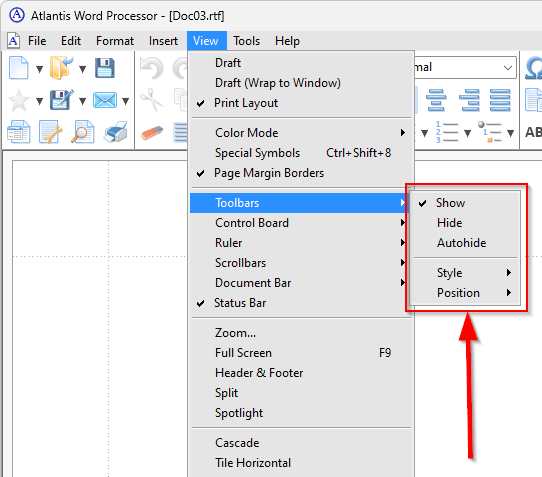The image size is (542, 477).
Task: Open the Insert menu
Action: (163, 41)
